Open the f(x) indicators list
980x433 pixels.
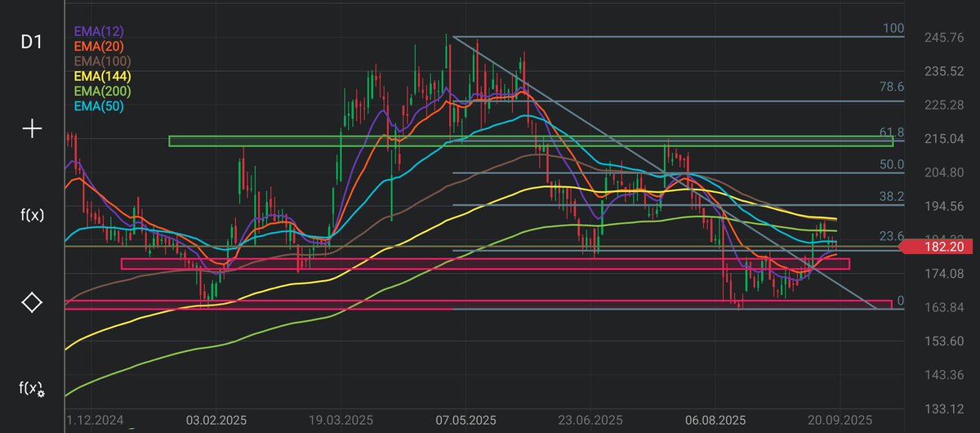32,216
